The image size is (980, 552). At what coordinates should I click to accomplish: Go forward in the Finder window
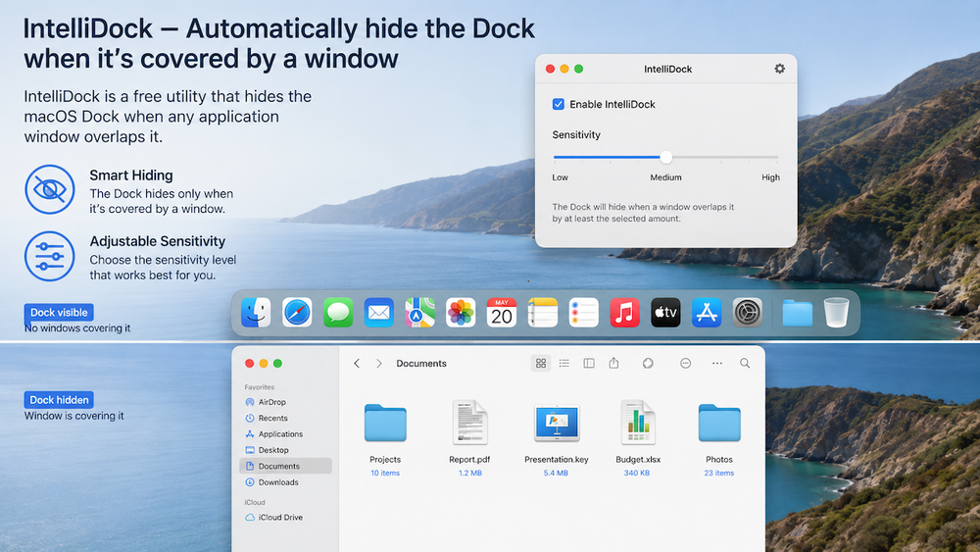click(378, 363)
